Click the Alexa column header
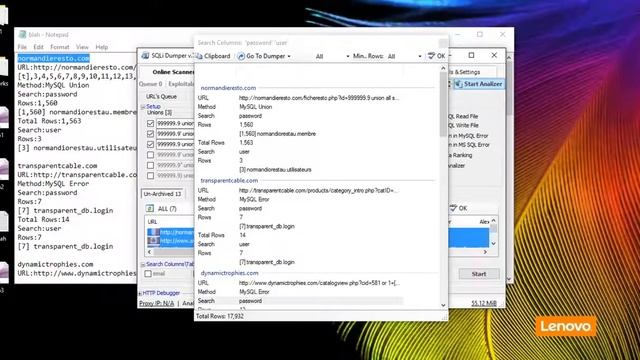The width and height of the screenshot is (640, 360). (x=484, y=222)
